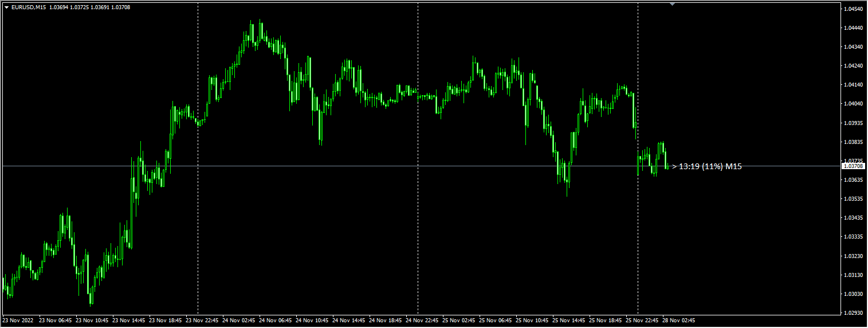Click the '23 Nov 14:45' time axis label
Viewport: 868px width, 328px height.
[x=128, y=321]
